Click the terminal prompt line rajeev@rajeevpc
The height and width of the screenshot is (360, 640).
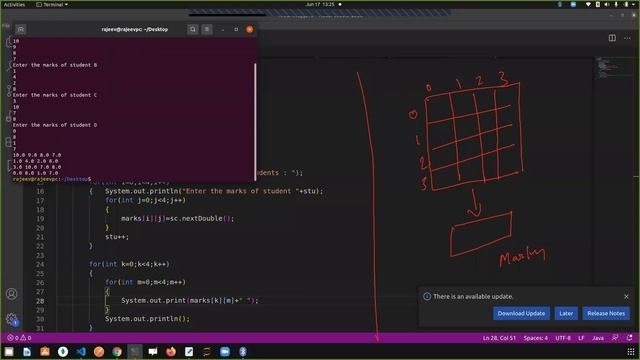pos(52,179)
